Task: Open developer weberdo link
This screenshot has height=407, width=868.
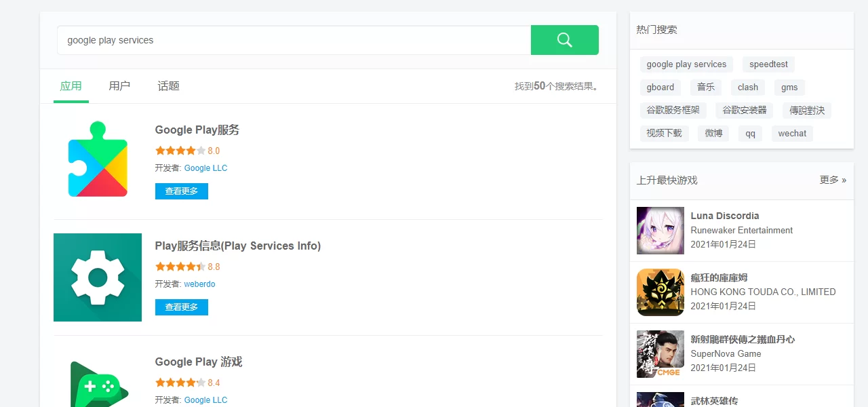Action: (199, 284)
